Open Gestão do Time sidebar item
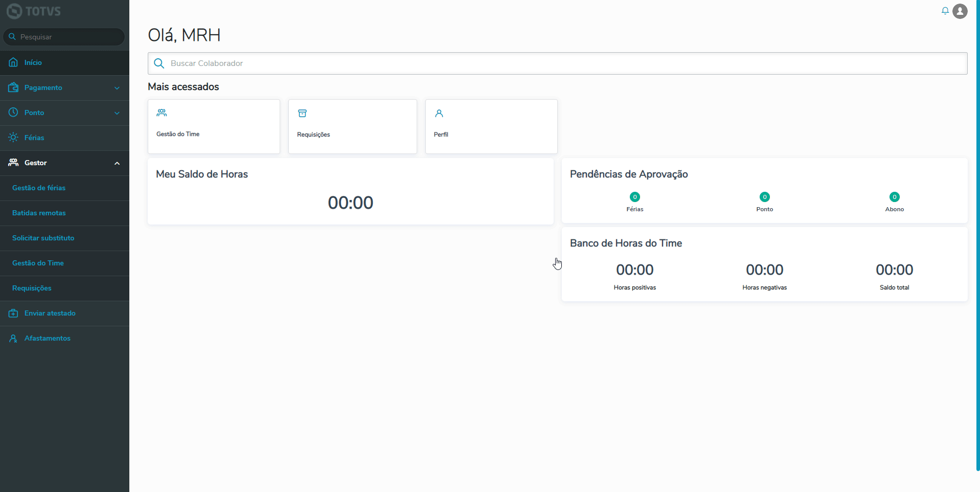The width and height of the screenshot is (980, 492). (64, 263)
